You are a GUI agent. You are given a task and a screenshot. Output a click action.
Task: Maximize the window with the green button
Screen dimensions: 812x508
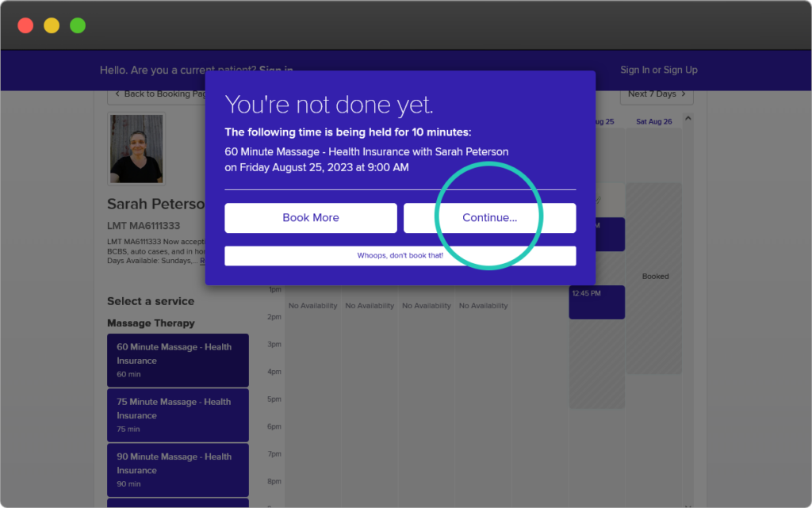pos(78,25)
